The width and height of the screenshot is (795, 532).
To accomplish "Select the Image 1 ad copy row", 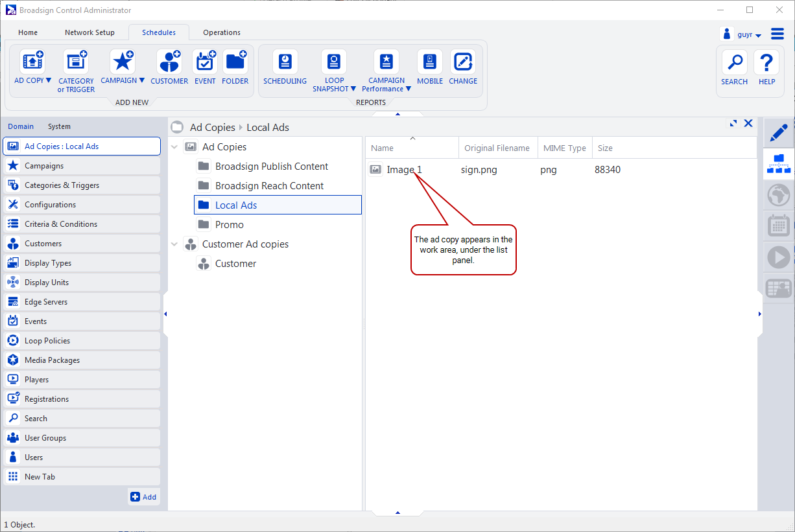I will pos(561,170).
